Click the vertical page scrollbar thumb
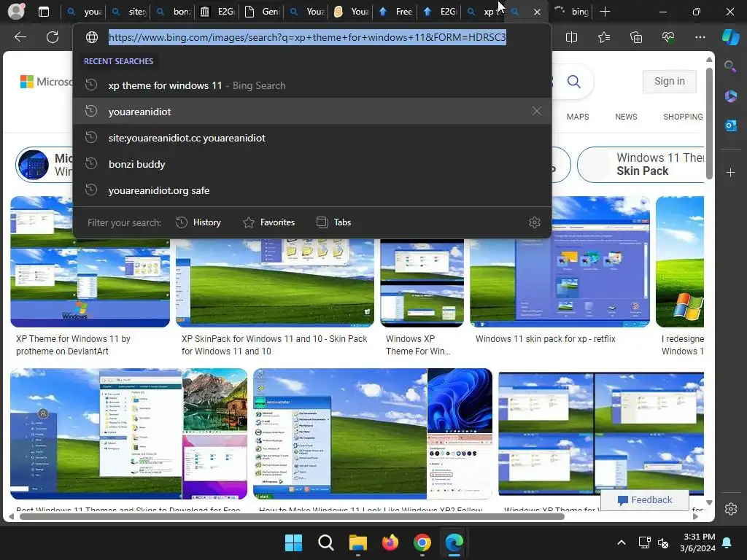Image resolution: width=747 pixels, height=560 pixels. 709,124
